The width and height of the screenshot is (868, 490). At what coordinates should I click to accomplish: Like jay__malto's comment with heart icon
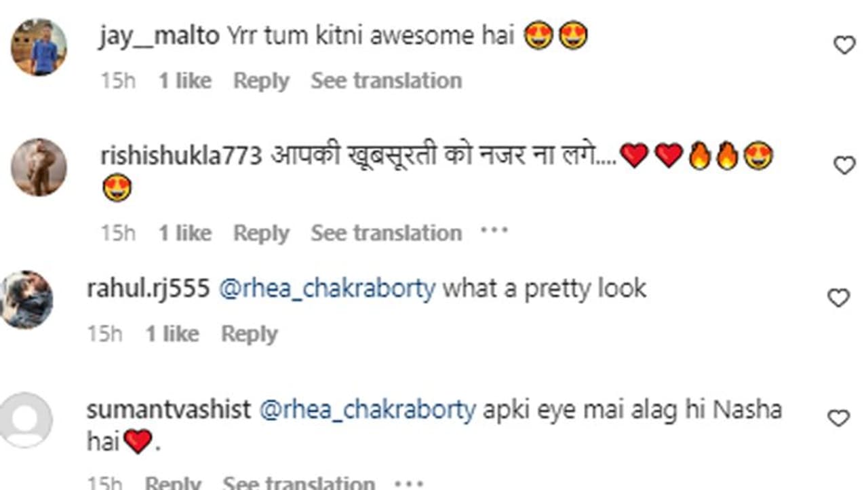(844, 45)
